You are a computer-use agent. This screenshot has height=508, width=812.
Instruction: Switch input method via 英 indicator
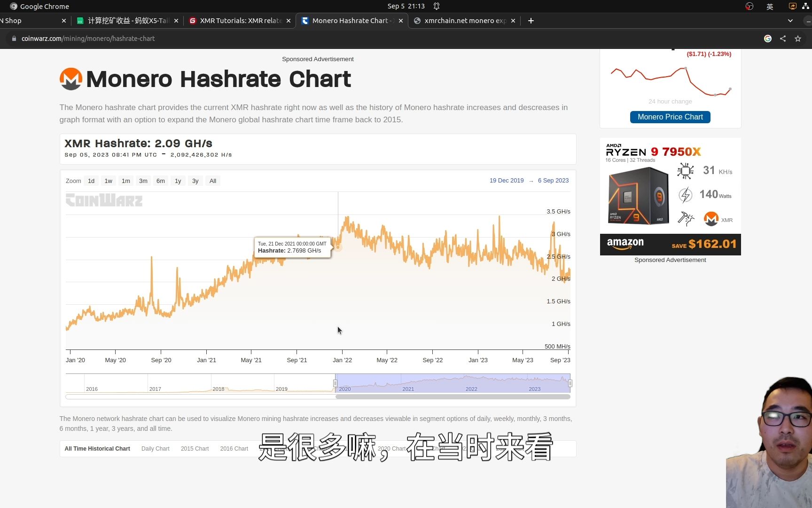point(770,6)
